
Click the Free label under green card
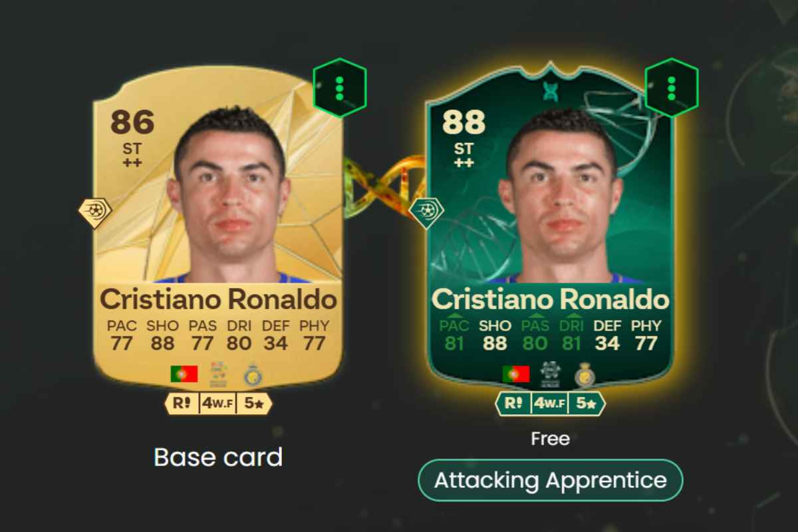(x=551, y=439)
